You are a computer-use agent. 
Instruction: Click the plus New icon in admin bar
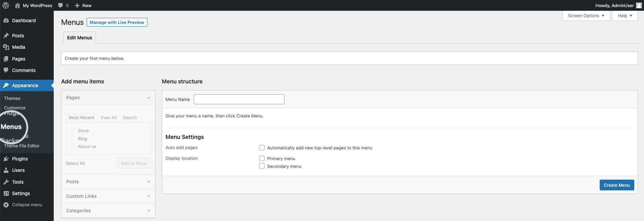[77, 6]
